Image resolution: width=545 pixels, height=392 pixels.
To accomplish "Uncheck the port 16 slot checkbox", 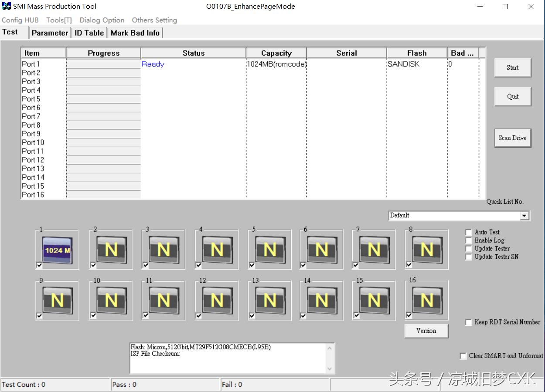I will [x=409, y=315].
